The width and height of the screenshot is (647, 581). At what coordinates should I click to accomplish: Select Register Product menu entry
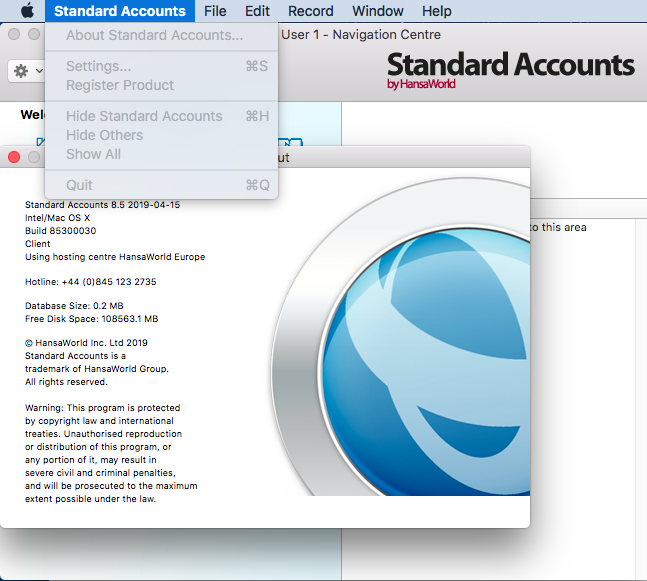click(x=161, y=85)
